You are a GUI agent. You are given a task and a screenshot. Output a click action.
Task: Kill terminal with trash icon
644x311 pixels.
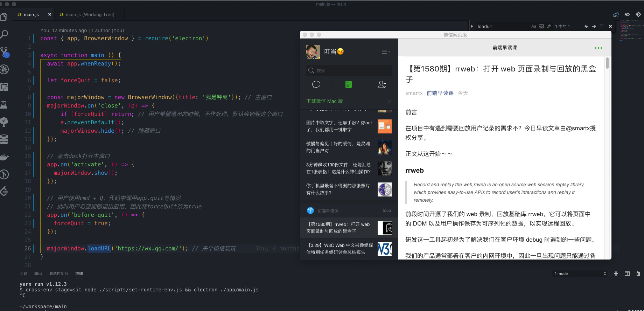click(638, 274)
